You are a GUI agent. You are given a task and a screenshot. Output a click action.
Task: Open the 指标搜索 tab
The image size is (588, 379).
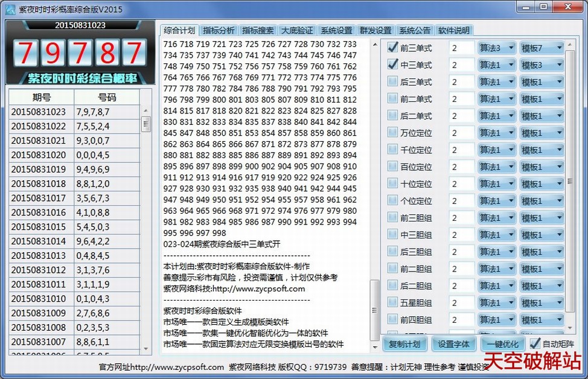coord(258,30)
